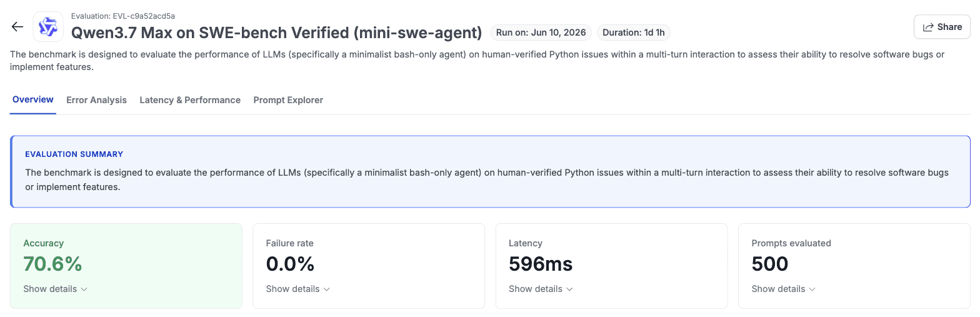Click the 70.6% accuracy value

click(x=52, y=264)
